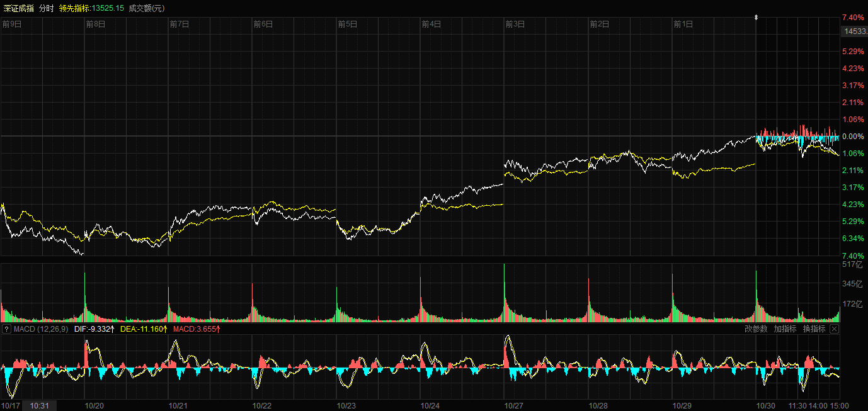868x411 pixels.
Task: Click the 领先指标 value label
Action: click(x=91, y=8)
